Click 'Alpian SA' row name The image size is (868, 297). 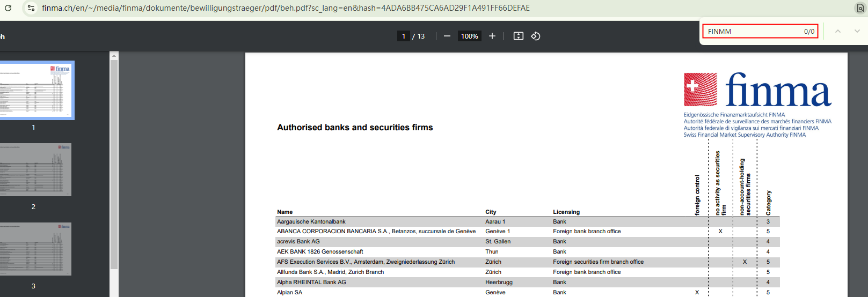point(290,293)
